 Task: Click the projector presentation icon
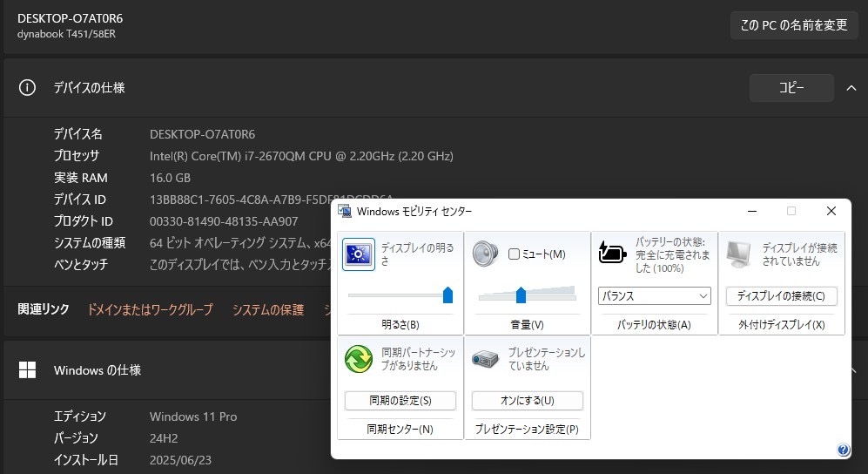[x=486, y=359]
